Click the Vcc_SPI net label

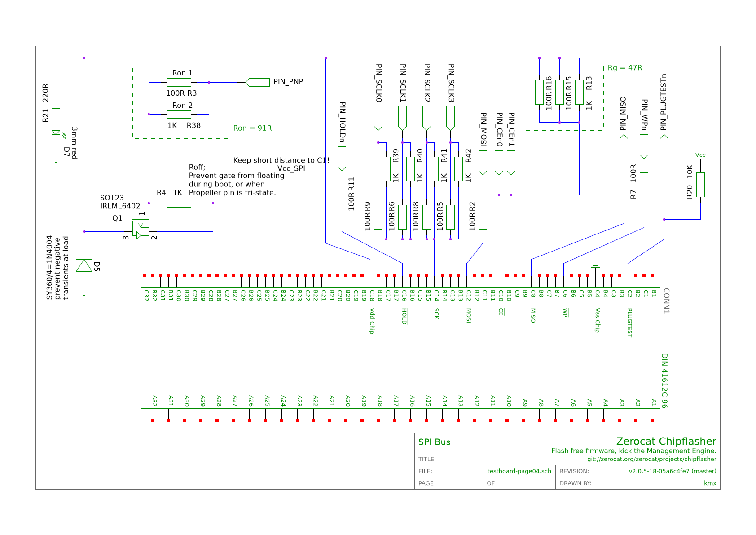[291, 168]
